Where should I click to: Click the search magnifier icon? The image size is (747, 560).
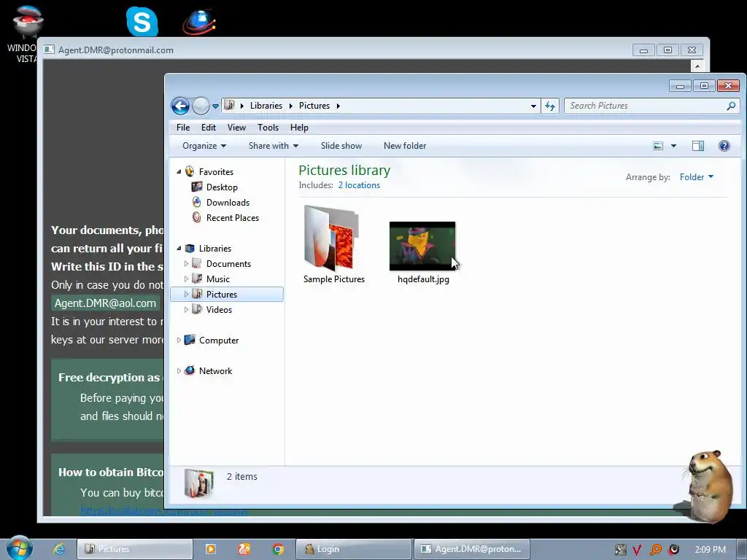point(731,106)
